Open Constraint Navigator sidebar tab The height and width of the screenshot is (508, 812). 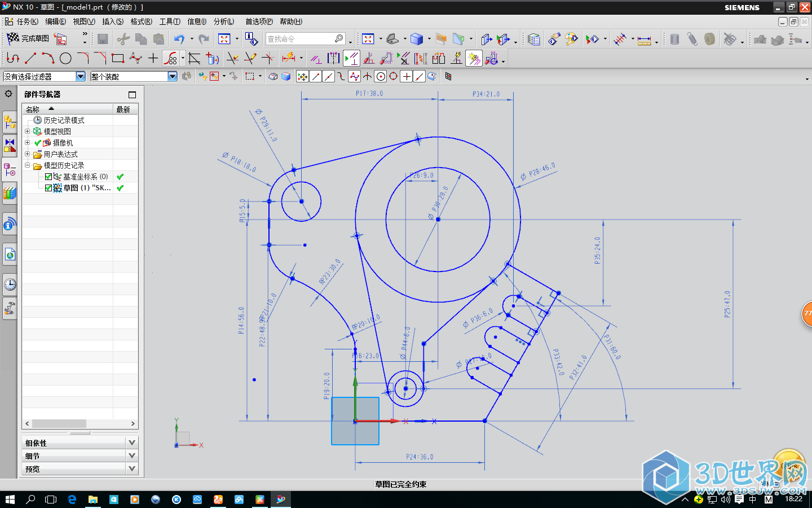tap(10, 146)
